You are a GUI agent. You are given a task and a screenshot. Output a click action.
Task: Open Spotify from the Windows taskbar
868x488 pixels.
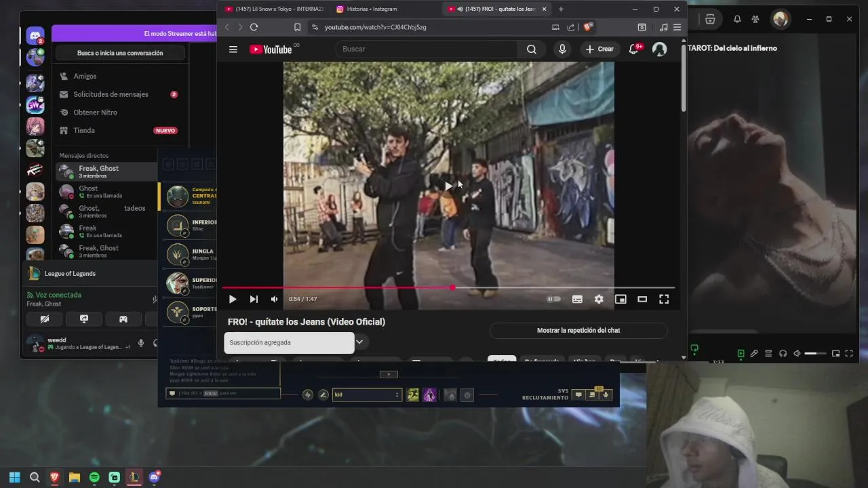[x=94, y=477]
